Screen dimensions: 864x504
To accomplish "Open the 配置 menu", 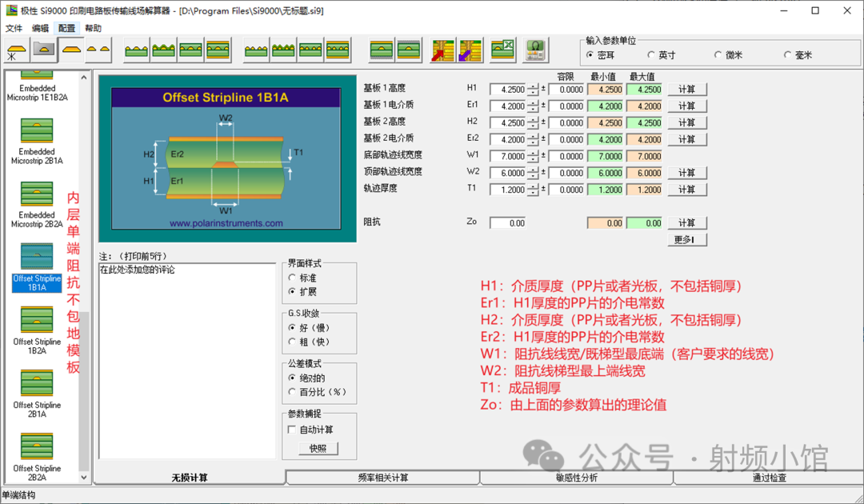I will coord(66,28).
